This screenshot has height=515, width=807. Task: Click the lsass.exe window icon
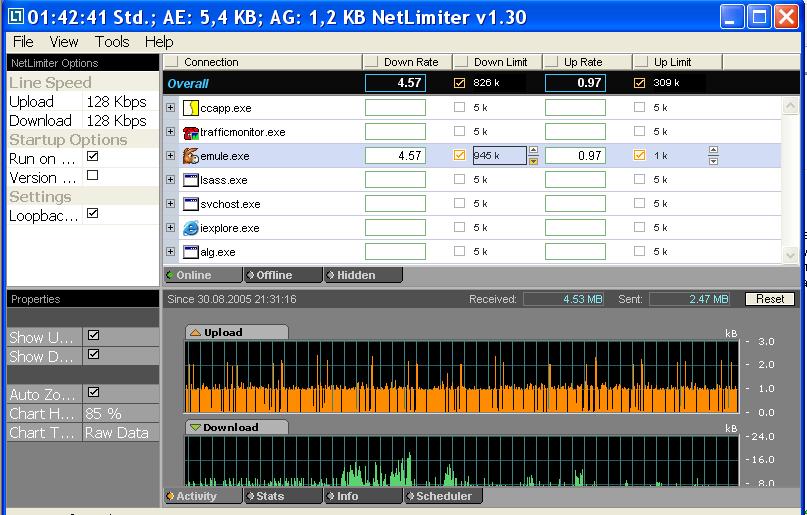pyautogui.click(x=191, y=180)
